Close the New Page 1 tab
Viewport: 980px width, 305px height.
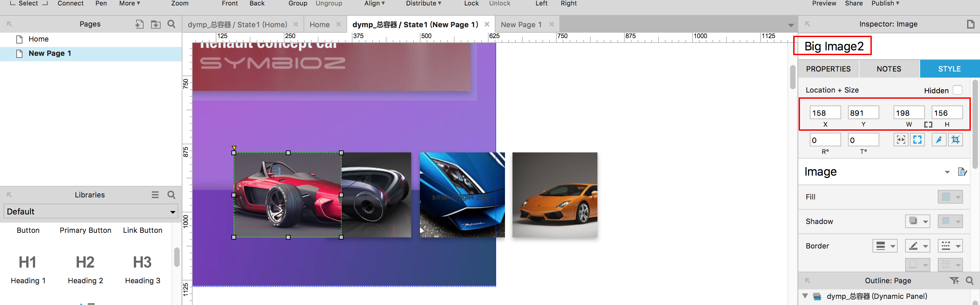point(551,25)
